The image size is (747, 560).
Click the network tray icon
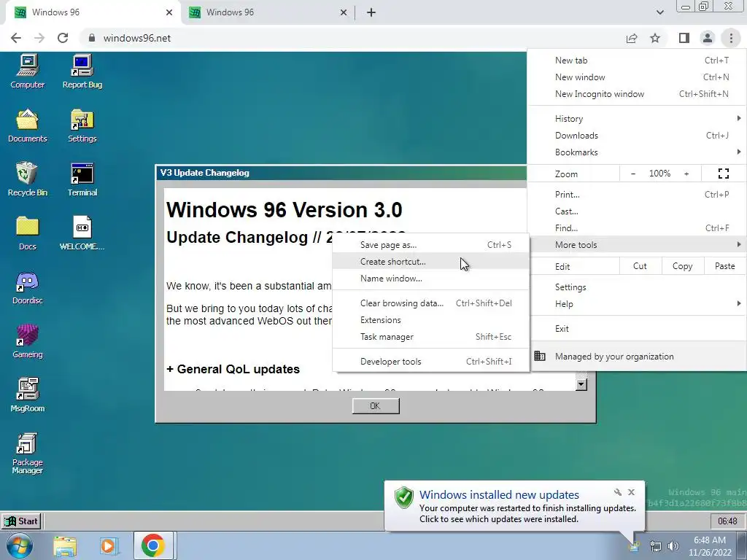coord(656,546)
